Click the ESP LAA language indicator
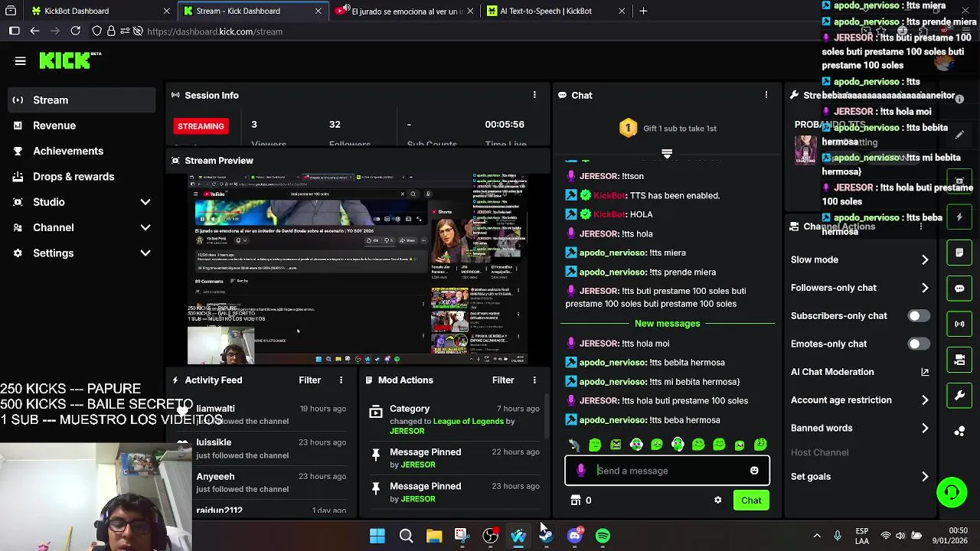This screenshot has height=551, width=980. pos(862,536)
